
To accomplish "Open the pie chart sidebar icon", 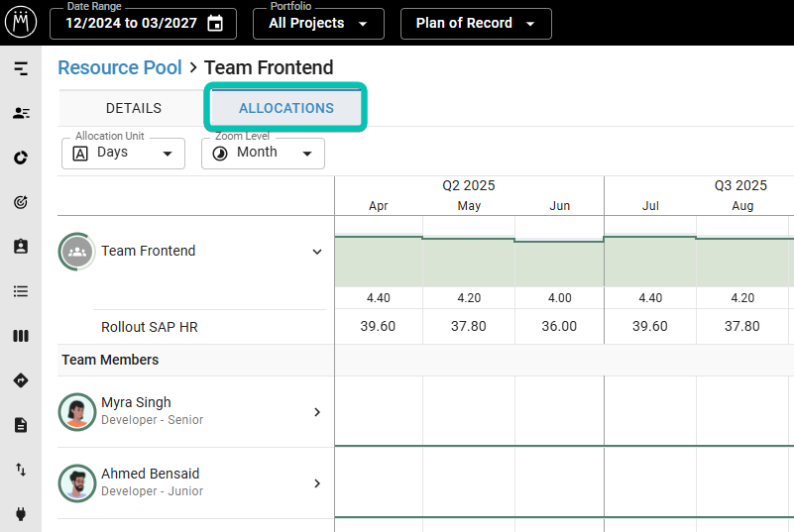I will [x=21, y=158].
